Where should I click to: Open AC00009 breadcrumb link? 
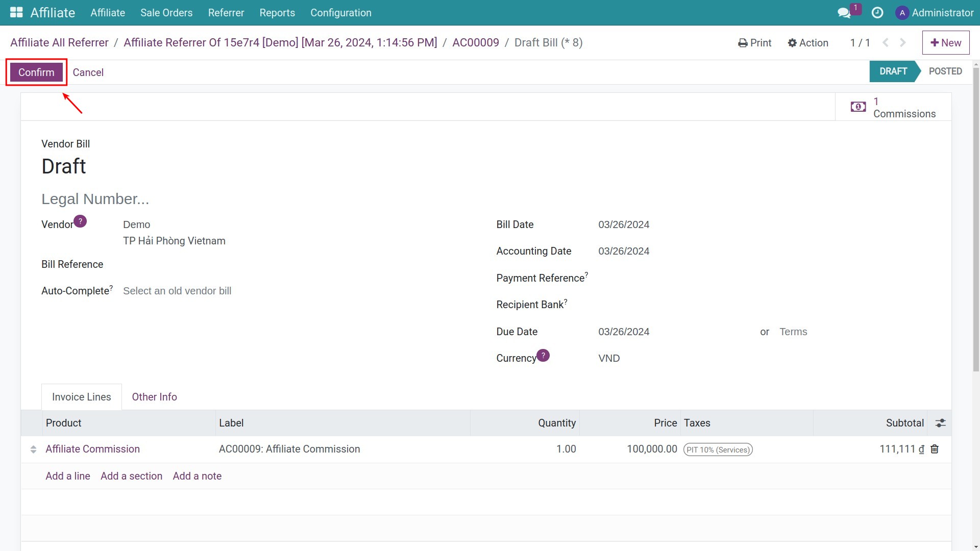click(476, 43)
